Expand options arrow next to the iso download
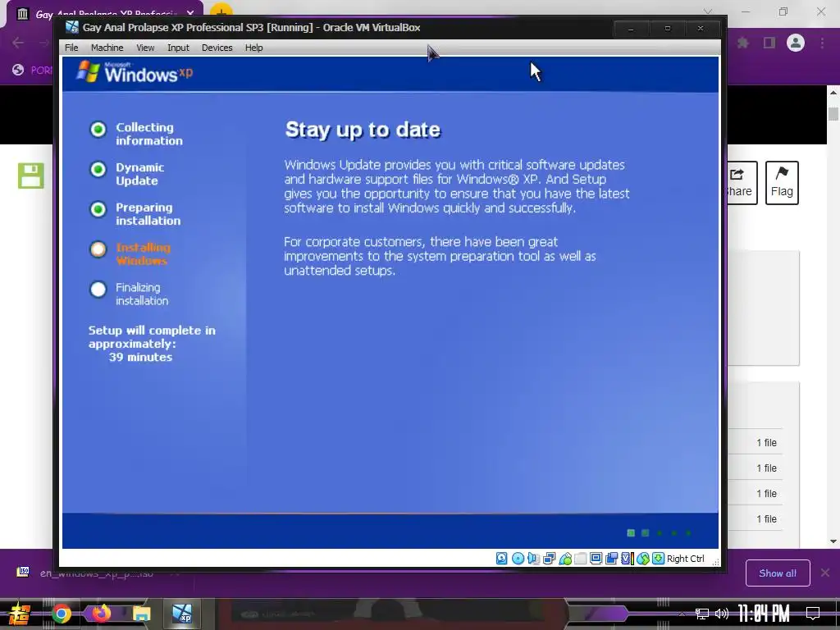 [x=175, y=573]
